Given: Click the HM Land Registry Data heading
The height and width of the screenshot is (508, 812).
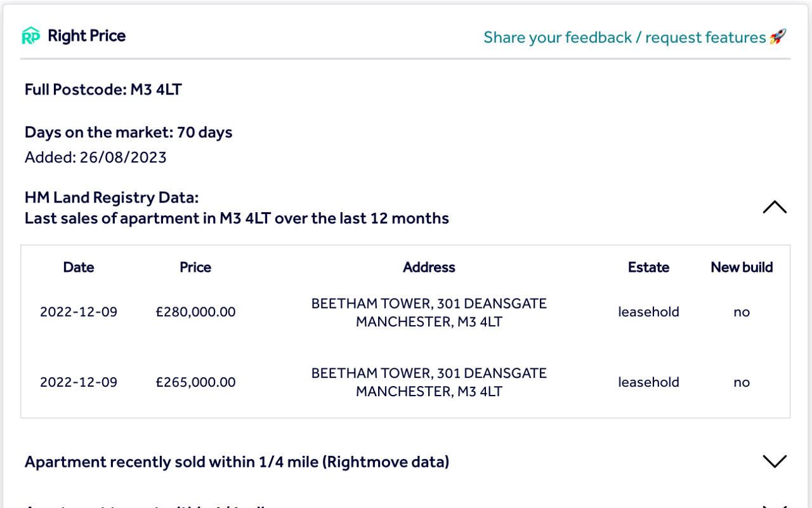Looking at the screenshot, I should (111, 197).
